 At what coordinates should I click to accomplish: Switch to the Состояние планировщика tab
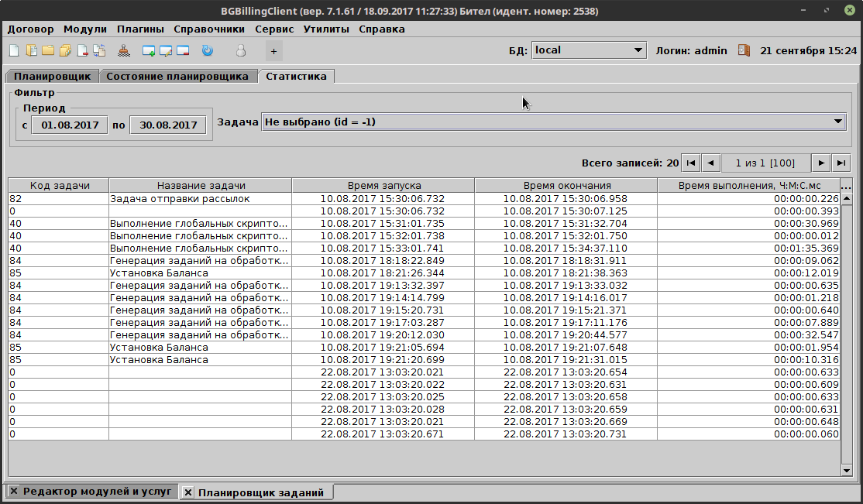pos(178,76)
